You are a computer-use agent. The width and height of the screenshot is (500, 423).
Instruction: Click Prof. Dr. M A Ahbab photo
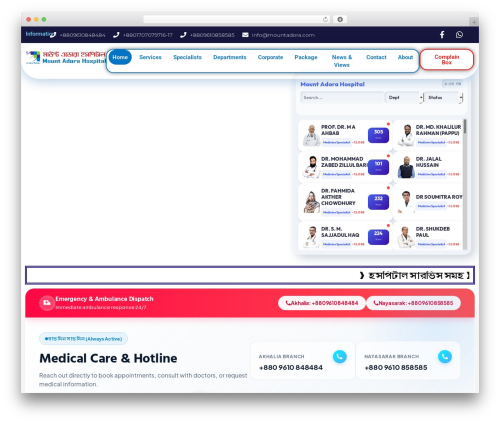pos(311,135)
